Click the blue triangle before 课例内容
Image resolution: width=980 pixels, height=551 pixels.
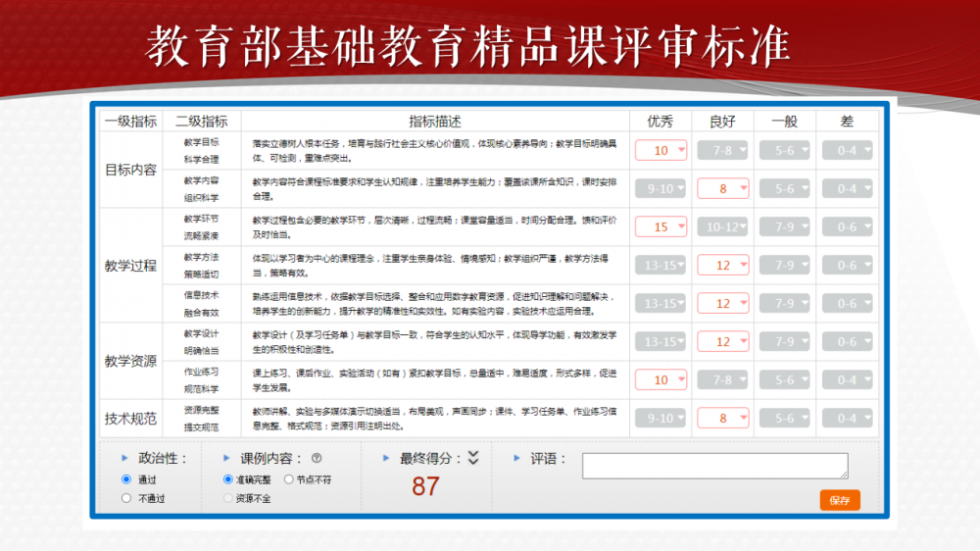pyautogui.click(x=227, y=458)
